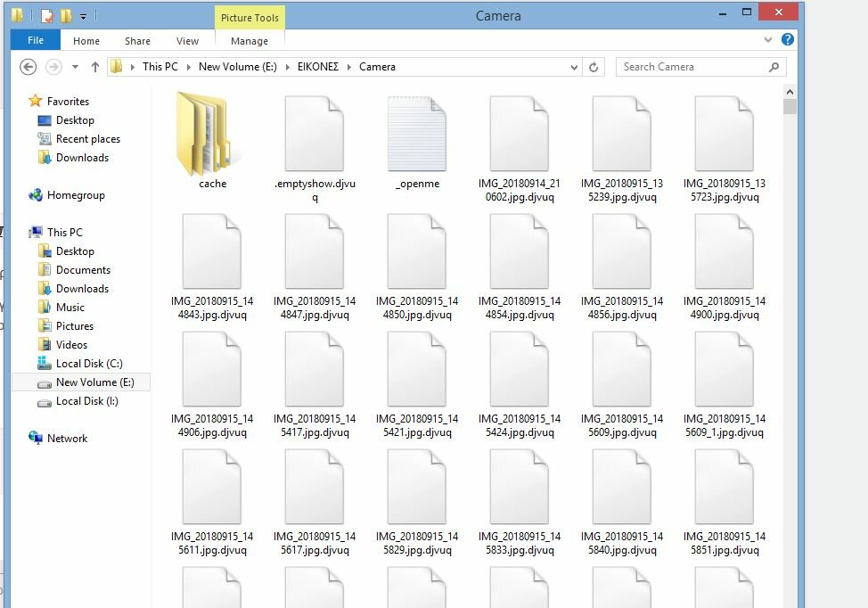Image resolution: width=868 pixels, height=608 pixels.
Task: Select file IMG_20180915_144900.jpg.djvuq
Action: click(724, 266)
